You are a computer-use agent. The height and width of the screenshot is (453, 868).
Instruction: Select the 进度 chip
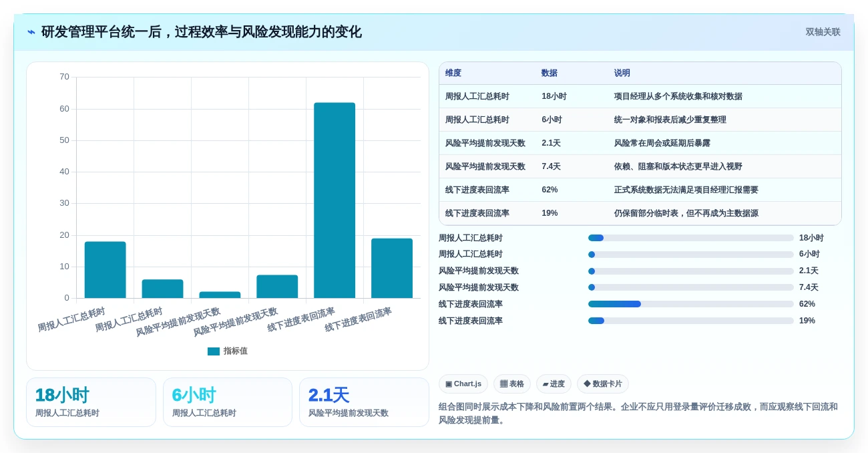554,384
